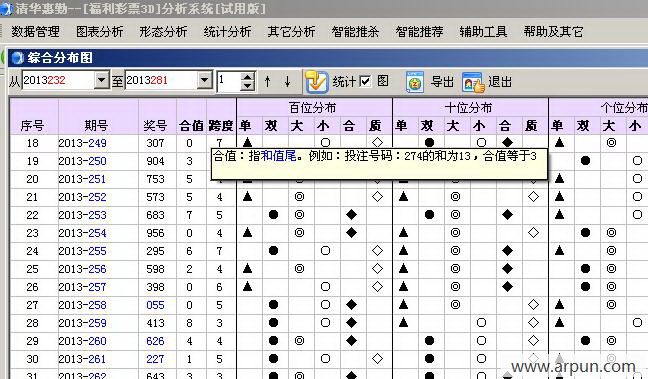Viewport: 648px width, 379px height.
Task: Click the 跨度 column header
Action: click(221, 125)
